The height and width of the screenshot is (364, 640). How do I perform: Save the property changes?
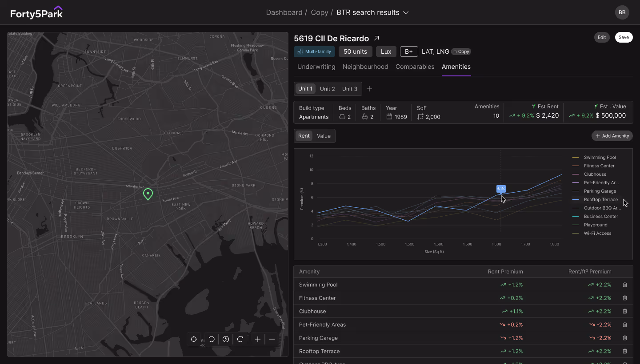624,37
